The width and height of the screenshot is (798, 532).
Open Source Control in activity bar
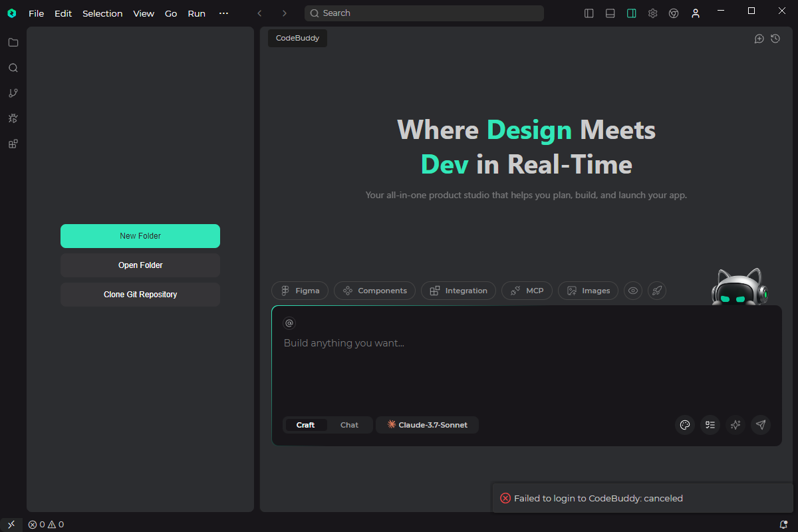(13, 93)
